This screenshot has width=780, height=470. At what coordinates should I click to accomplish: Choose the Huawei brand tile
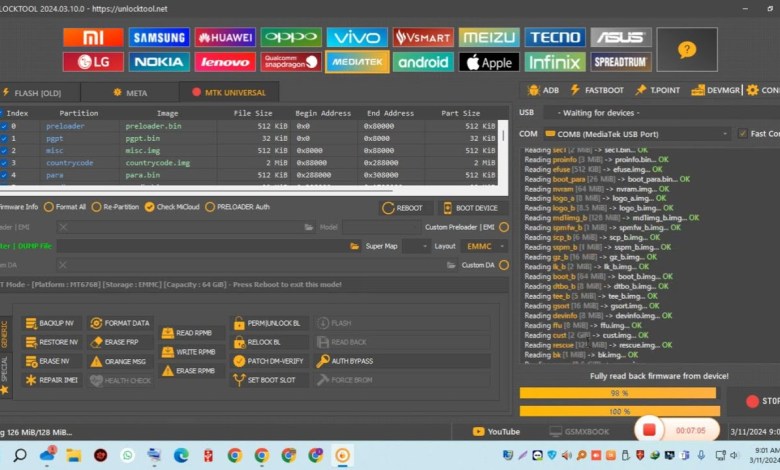point(225,38)
